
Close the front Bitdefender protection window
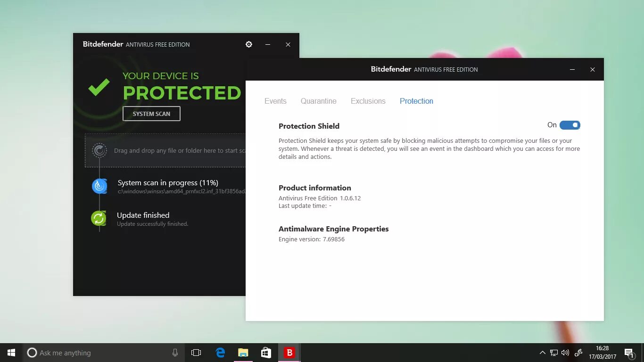(x=593, y=69)
